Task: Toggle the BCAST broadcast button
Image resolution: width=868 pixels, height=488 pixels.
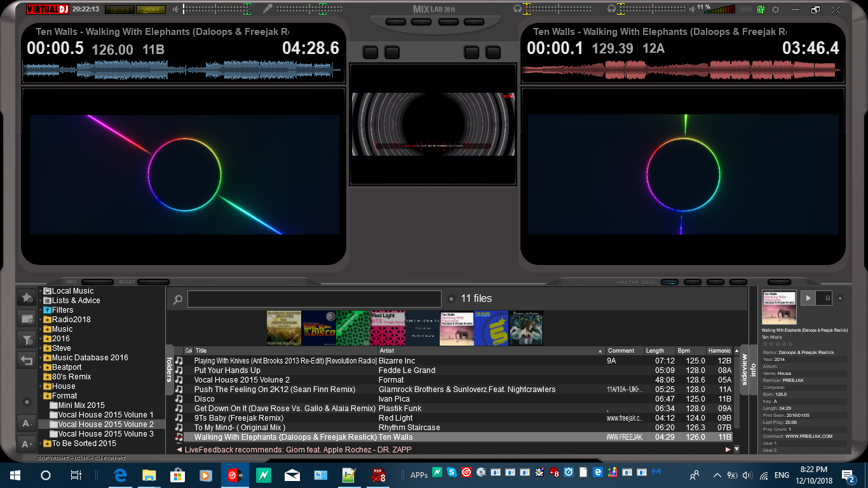Action: (x=154, y=281)
